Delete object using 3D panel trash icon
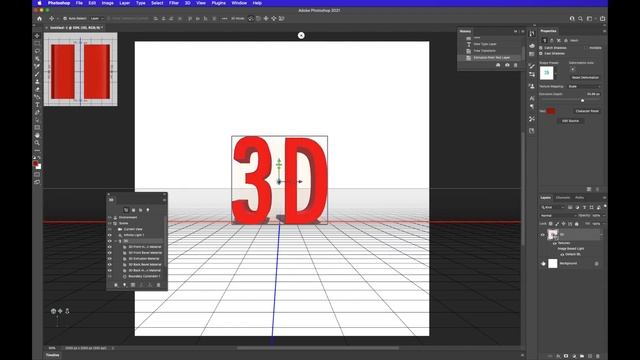 tap(159, 285)
